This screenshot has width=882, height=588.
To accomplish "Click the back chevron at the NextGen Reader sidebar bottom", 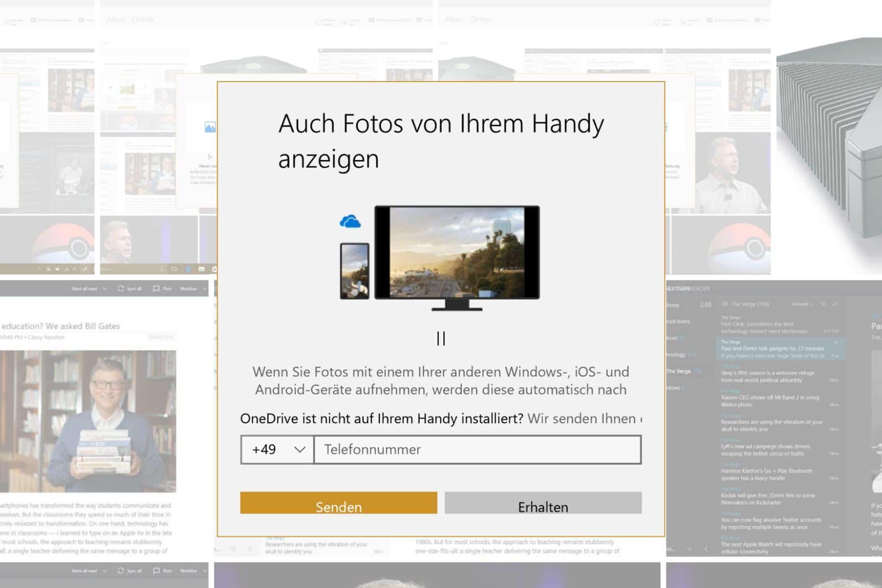I will tap(706, 549).
